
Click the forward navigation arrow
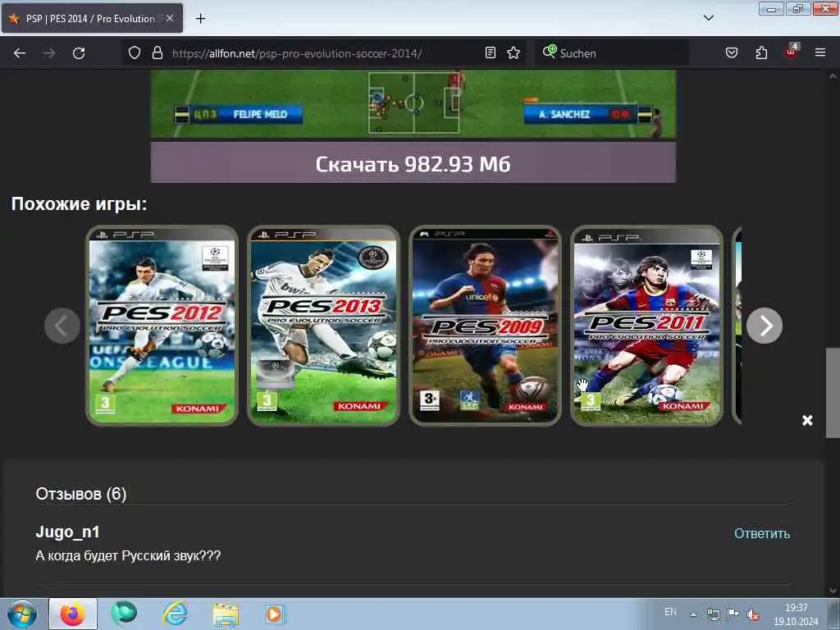tap(48, 53)
